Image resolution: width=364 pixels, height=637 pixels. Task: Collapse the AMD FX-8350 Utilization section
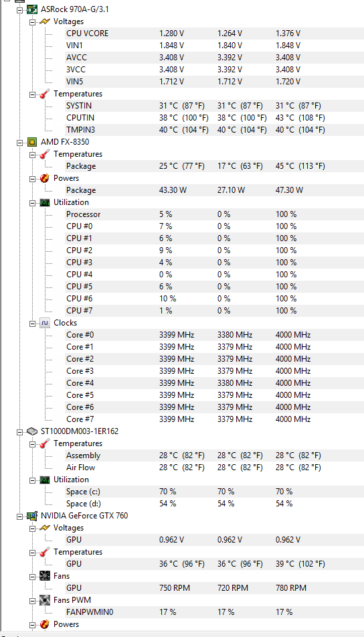click(x=32, y=202)
